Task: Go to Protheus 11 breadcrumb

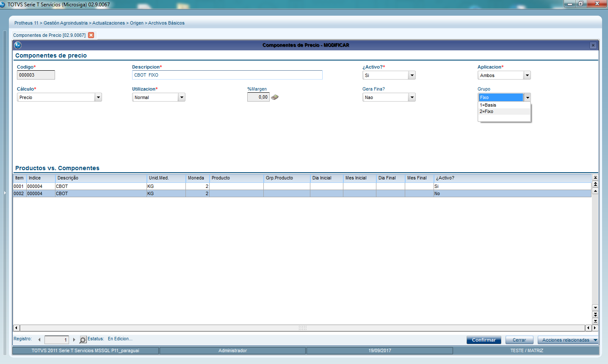Action: tap(26, 23)
